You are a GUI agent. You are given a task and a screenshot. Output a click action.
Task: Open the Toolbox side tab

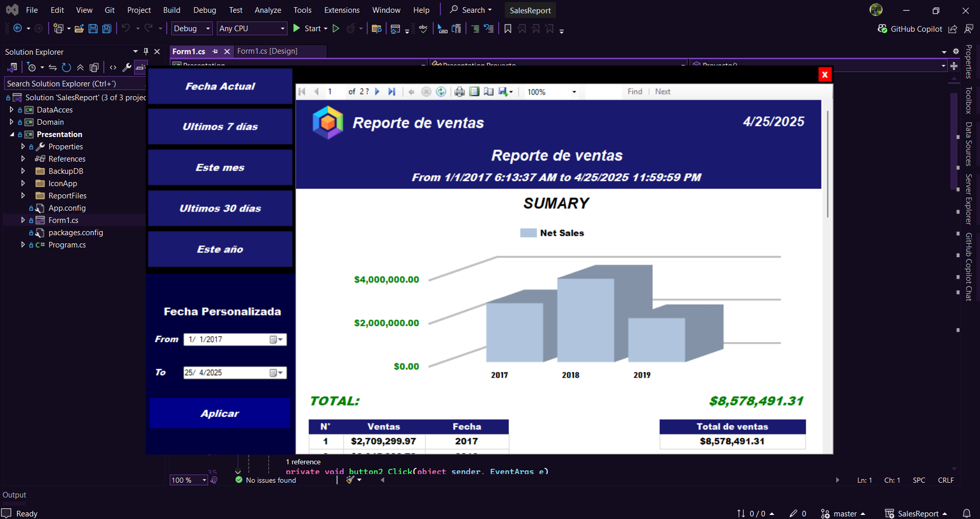pos(968,100)
